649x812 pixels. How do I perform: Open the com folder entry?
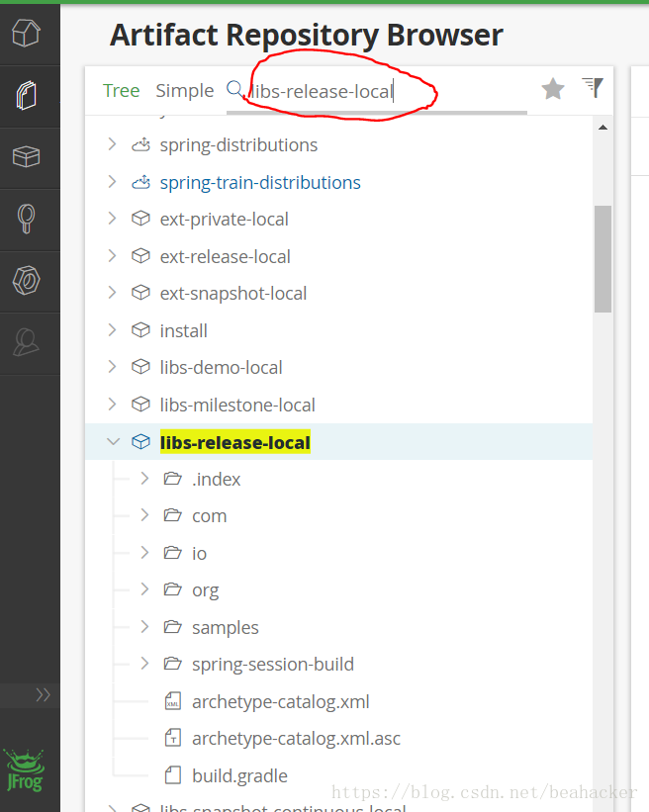[210, 516]
